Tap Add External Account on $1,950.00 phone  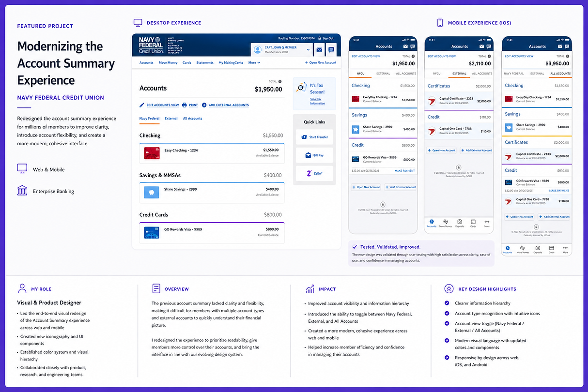pyautogui.click(x=401, y=187)
